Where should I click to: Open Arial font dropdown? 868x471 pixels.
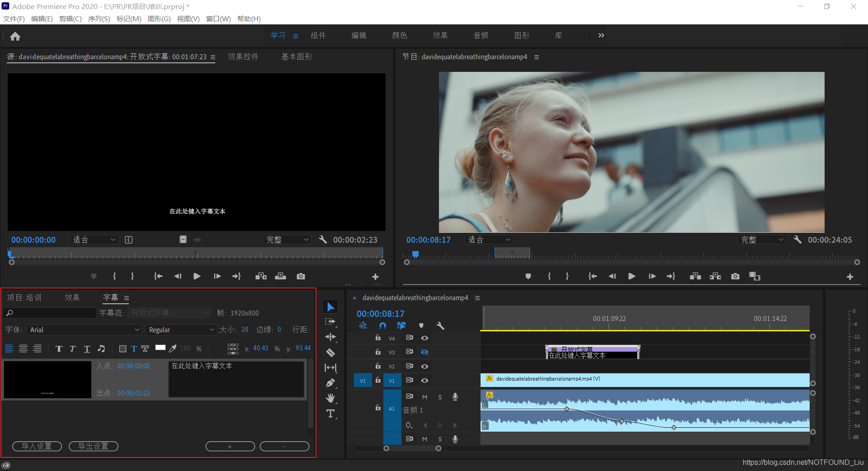click(84, 330)
